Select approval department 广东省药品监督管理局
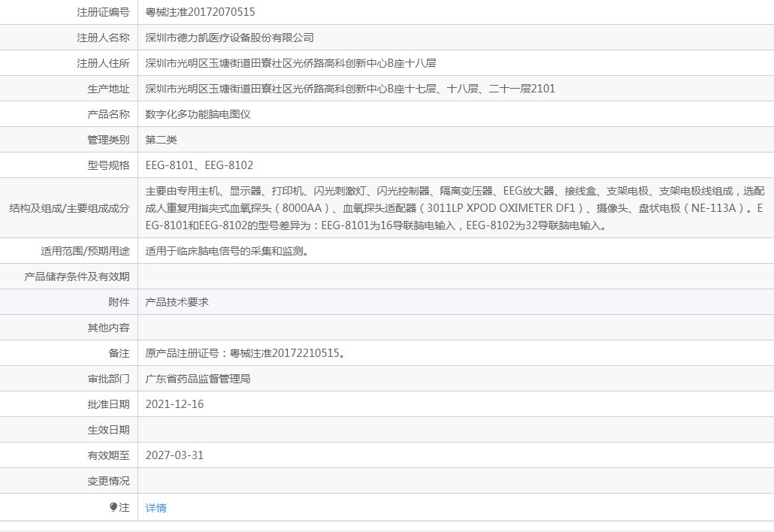The image size is (774, 532). (198, 379)
